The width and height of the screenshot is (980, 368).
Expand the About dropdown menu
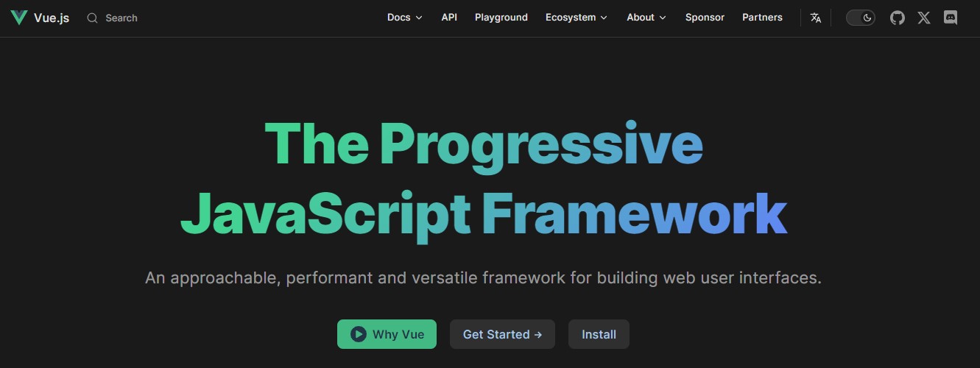(646, 18)
